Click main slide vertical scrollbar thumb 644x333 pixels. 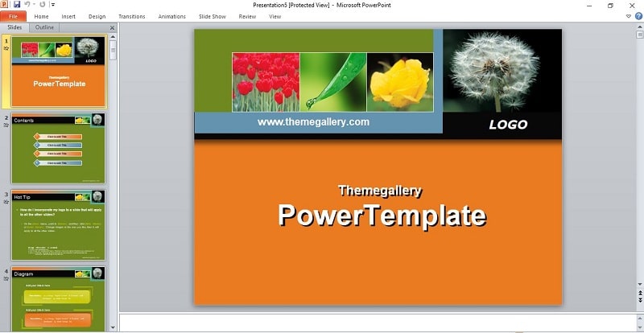click(x=640, y=35)
